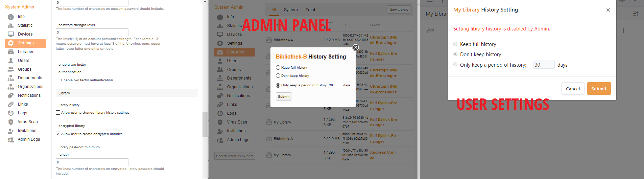Viewport: 644px width, 179px height.
Task: Select Keep full history in Bibliothek-B dialog
Action: coord(278,68)
